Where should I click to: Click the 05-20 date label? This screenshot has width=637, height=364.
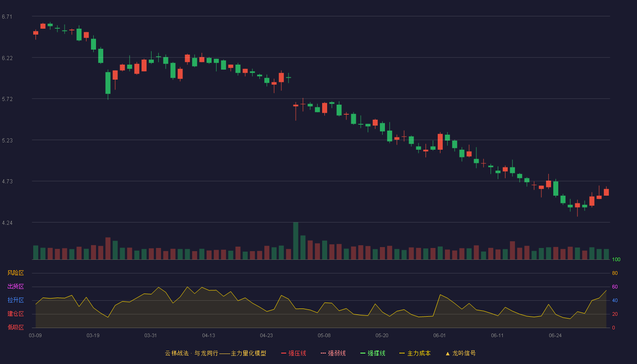pyautogui.click(x=382, y=335)
